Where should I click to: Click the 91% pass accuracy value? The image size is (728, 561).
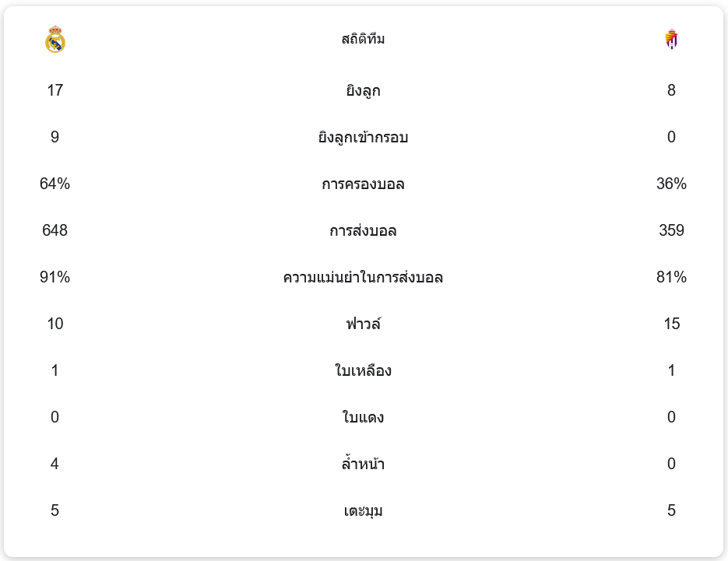(55, 278)
